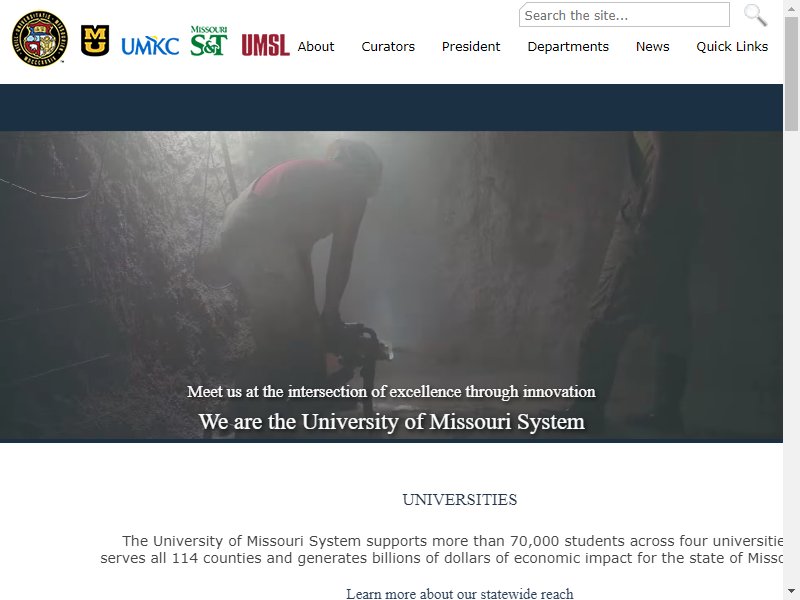Follow Learn more about our statewide reach

click(x=459, y=593)
